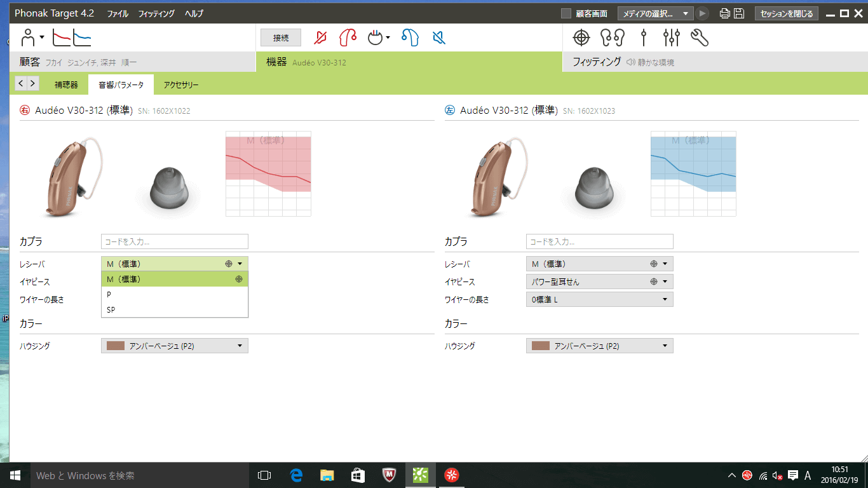This screenshot has width=868, height=488.
Task: Open the フィッティング menu
Action: (156, 13)
